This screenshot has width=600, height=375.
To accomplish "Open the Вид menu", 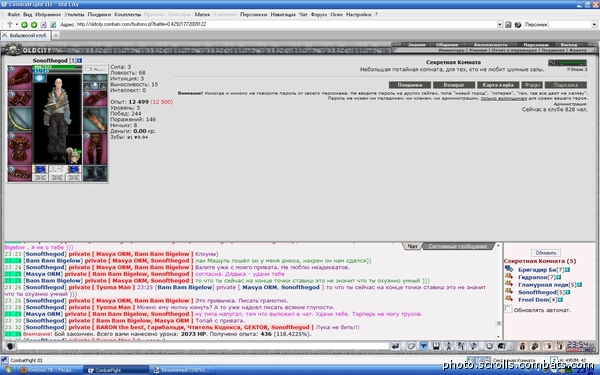I will (x=28, y=15).
